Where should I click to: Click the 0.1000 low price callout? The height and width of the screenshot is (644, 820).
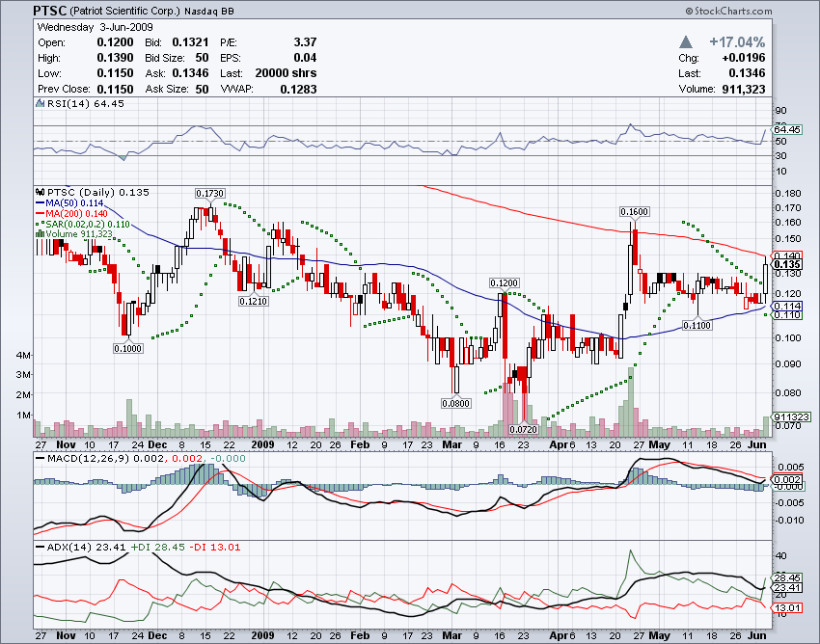point(128,348)
